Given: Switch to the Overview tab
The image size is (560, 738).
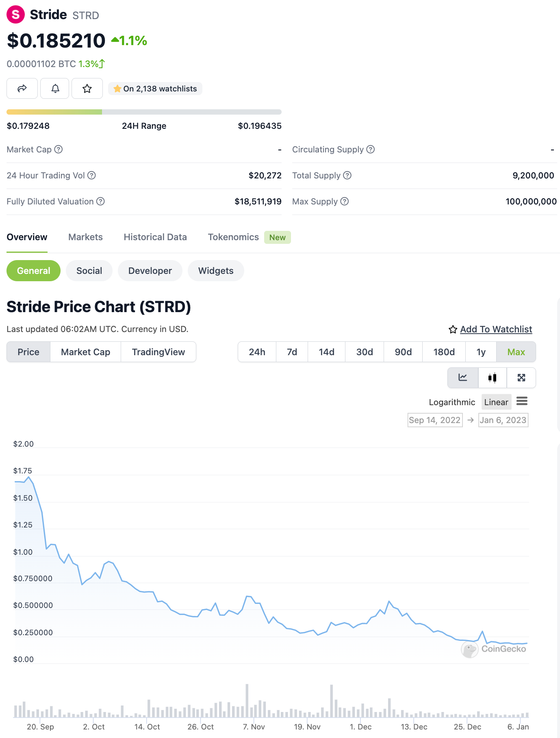Looking at the screenshot, I should tap(27, 237).
